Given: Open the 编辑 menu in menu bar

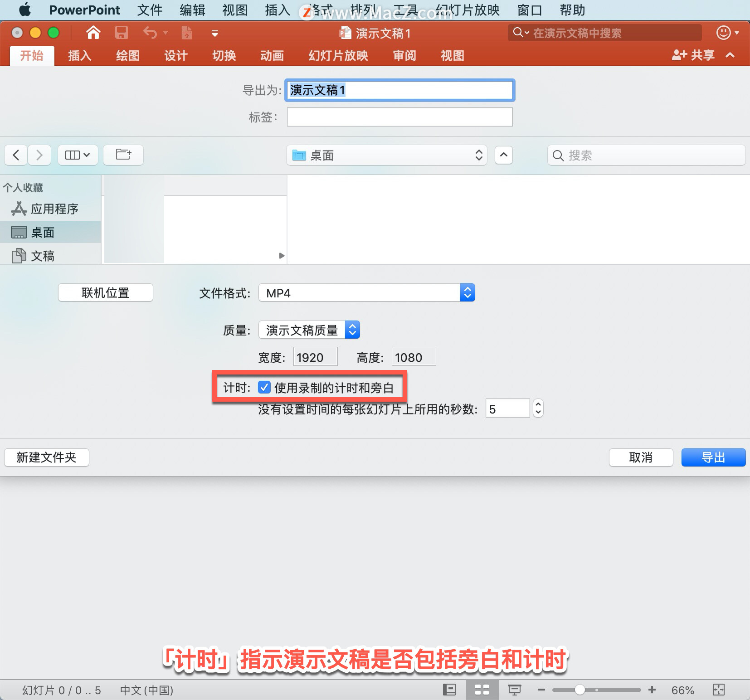Looking at the screenshot, I should 192,10.
